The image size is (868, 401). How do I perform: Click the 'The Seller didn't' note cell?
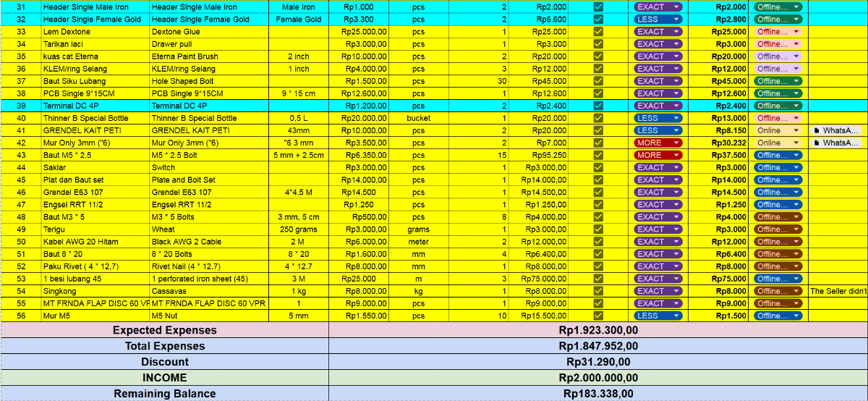point(838,291)
